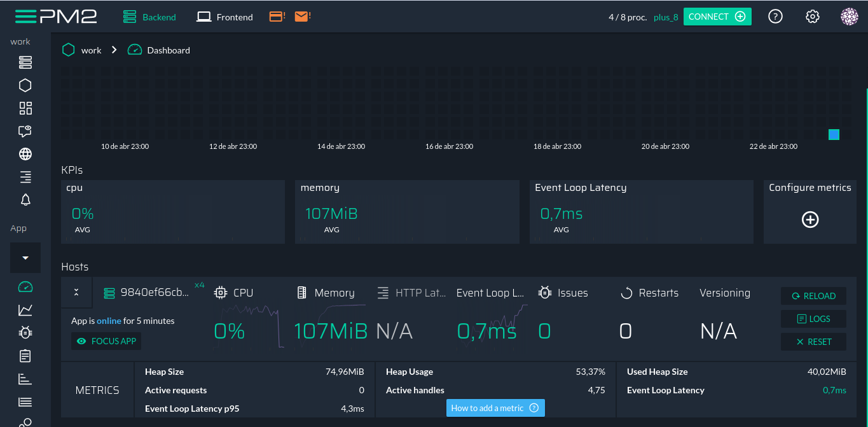Image resolution: width=868 pixels, height=427 pixels.
Task: Click the Active requests metric row
Action: click(254, 390)
